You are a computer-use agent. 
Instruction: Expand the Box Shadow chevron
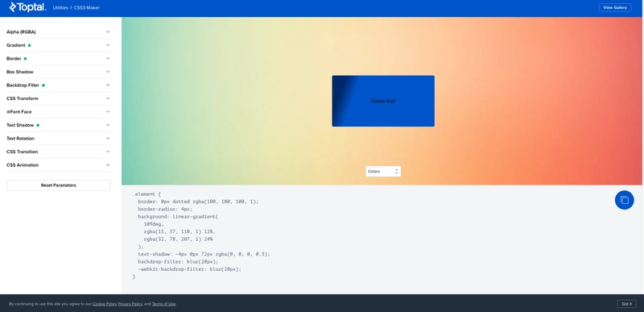coord(108,72)
